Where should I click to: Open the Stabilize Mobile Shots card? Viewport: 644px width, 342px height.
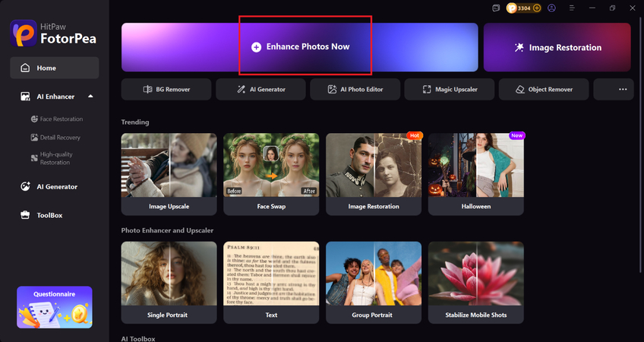(476, 283)
